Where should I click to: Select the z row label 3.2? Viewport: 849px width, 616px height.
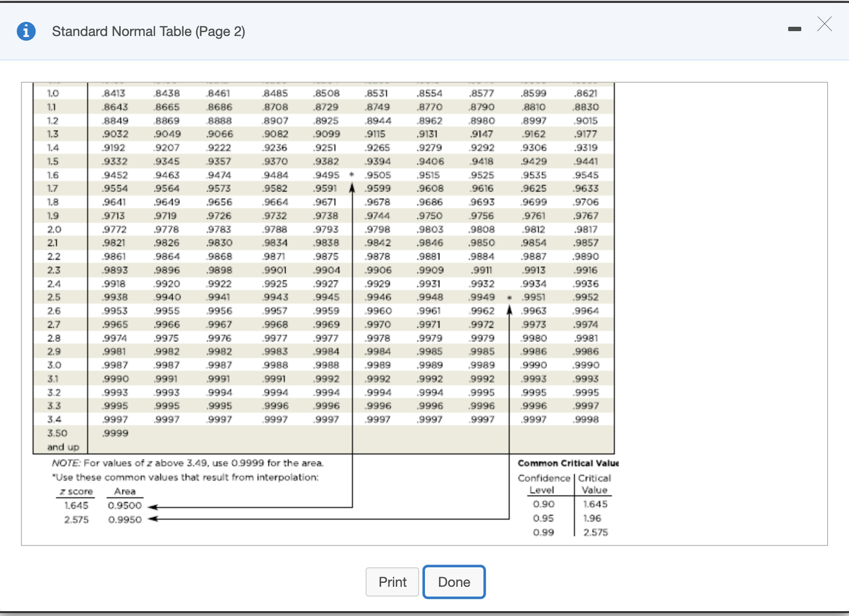click(54, 393)
